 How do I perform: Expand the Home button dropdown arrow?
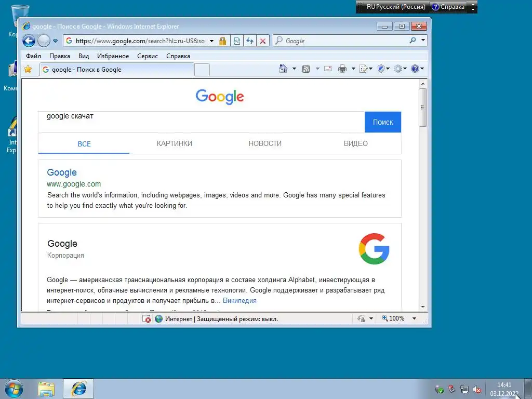pyautogui.click(x=294, y=69)
